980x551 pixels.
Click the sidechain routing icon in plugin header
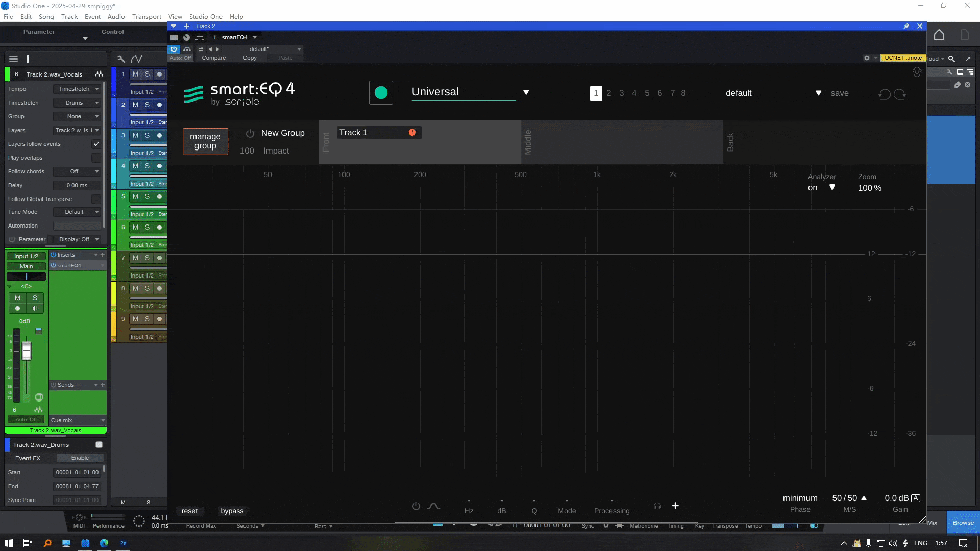point(200,37)
